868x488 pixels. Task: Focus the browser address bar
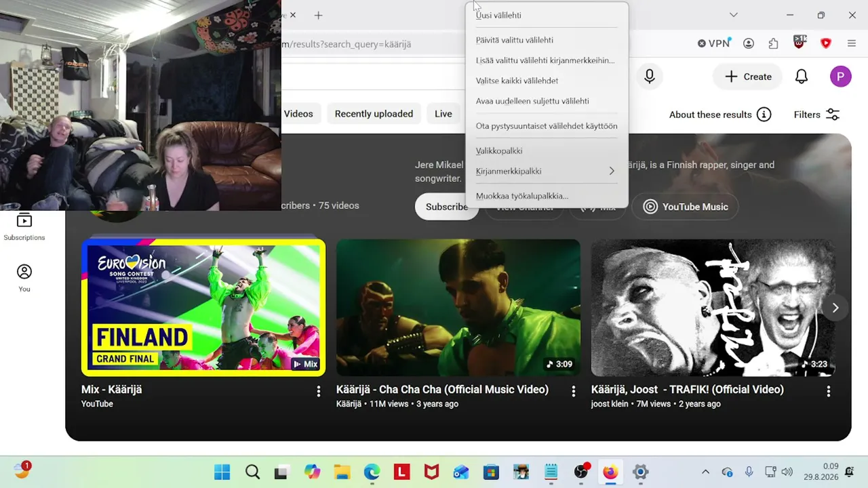click(x=373, y=44)
